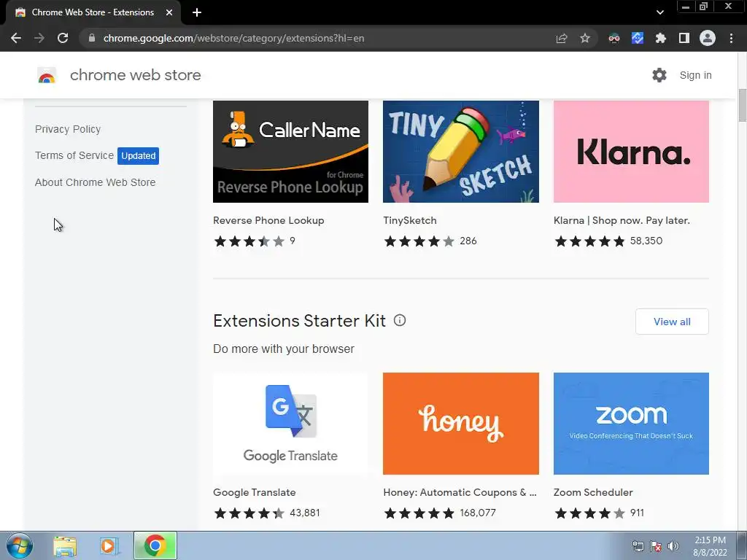The height and width of the screenshot is (560, 747).
Task: Open the blue checkmark extension icon
Action: (638, 38)
